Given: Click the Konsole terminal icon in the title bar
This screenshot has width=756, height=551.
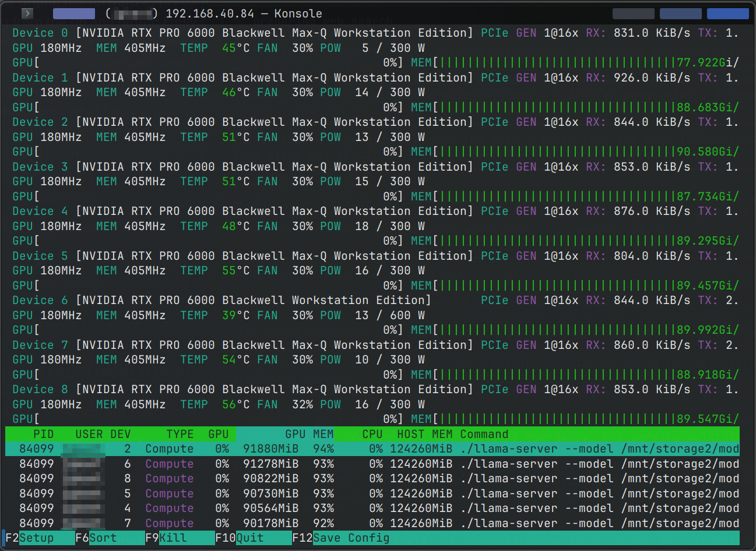Looking at the screenshot, I should tap(27, 13).
